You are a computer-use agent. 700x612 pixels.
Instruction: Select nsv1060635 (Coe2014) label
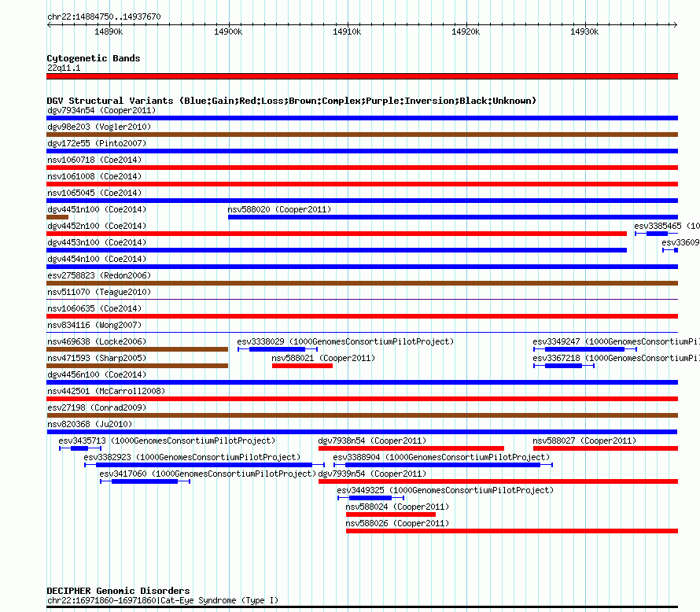(x=94, y=308)
